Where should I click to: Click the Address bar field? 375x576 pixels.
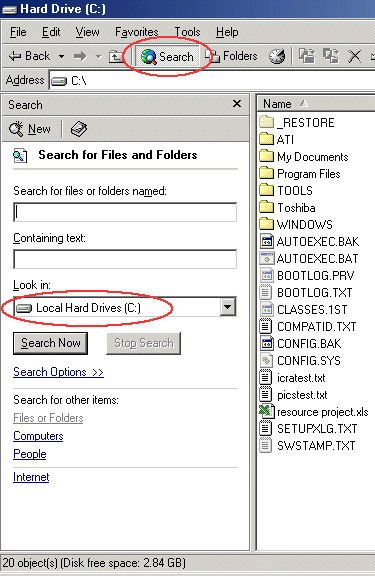(212, 80)
